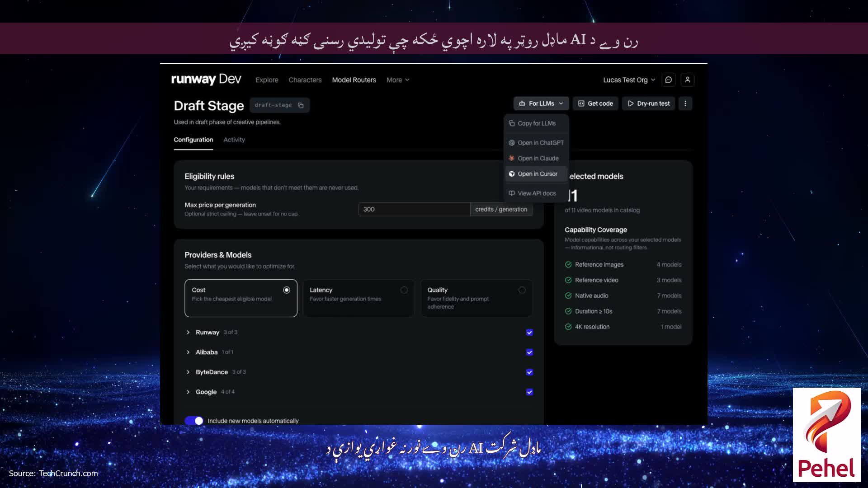Image resolution: width=868 pixels, height=488 pixels.
Task: Switch to the Activity tab
Action: [234, 140]
